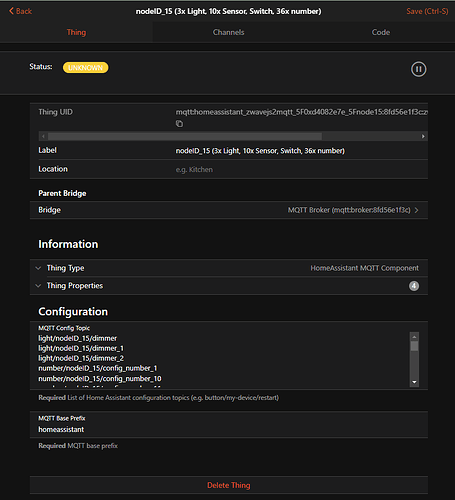
Task: Click the Bridge chevron arrow
Action: pyautogui.click(x=417, y=210)
